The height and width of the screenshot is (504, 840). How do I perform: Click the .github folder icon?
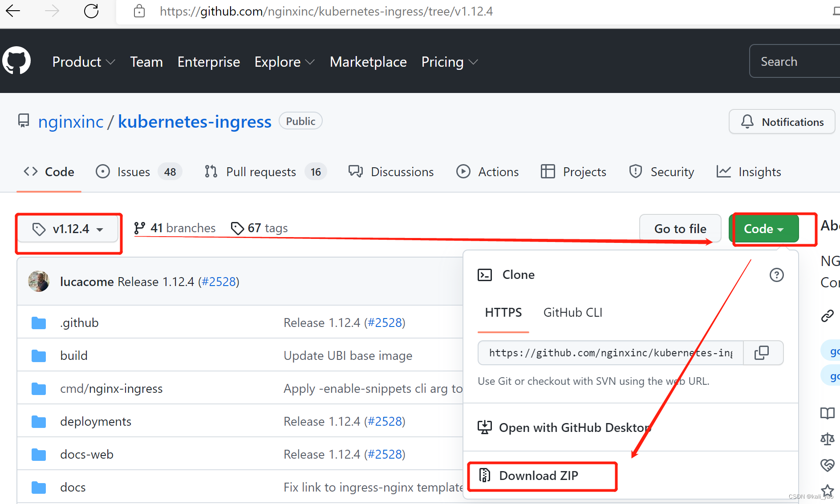39,323
